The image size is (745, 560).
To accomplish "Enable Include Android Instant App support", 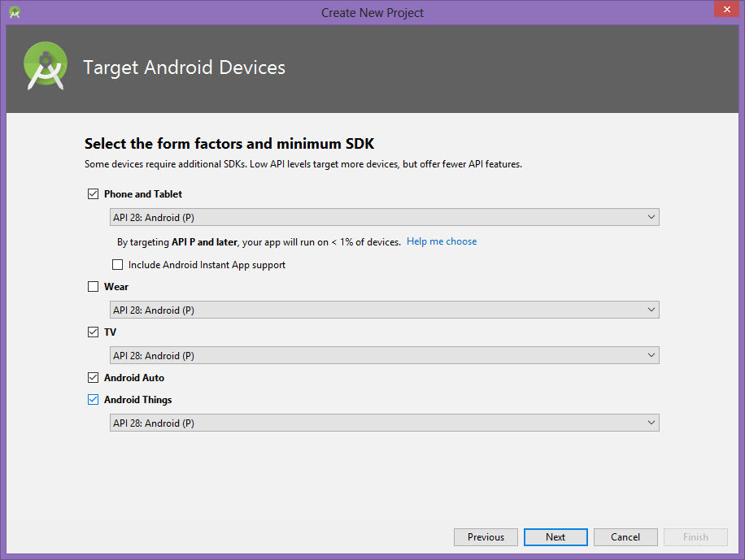I will (117, 265).
